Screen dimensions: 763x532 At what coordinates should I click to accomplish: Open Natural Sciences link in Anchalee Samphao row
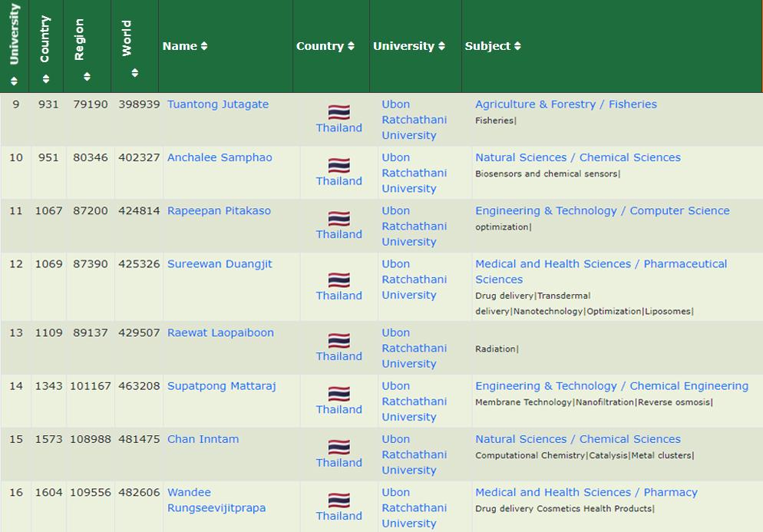click(x=577, y=157)
